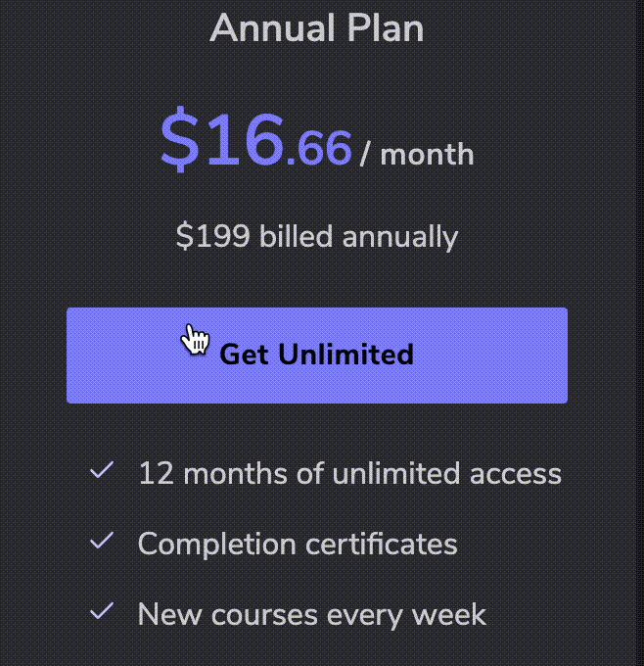
Task: Click the Get Unlimited button
Action: (x=317, y=356)
